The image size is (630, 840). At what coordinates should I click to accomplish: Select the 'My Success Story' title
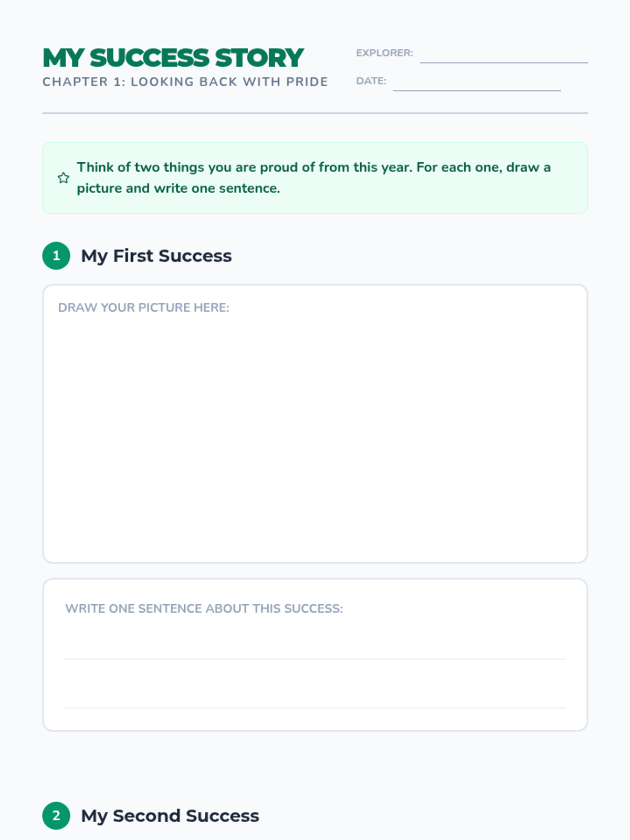tap(173, 58)
